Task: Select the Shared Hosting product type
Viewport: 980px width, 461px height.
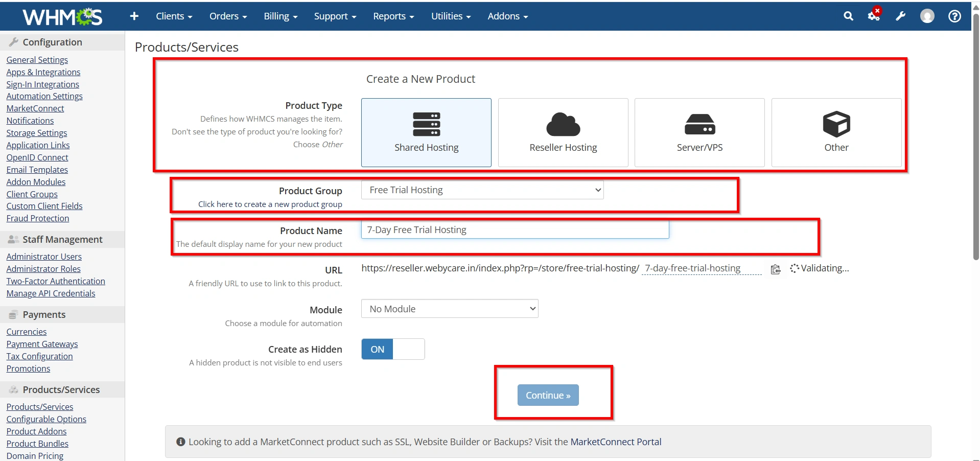Action: 426,132
